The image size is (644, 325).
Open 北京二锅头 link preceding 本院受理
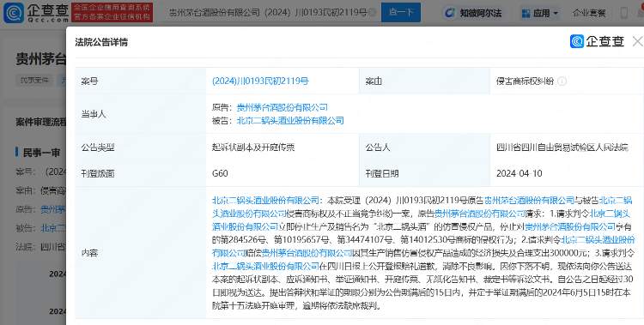coord(265,201)
